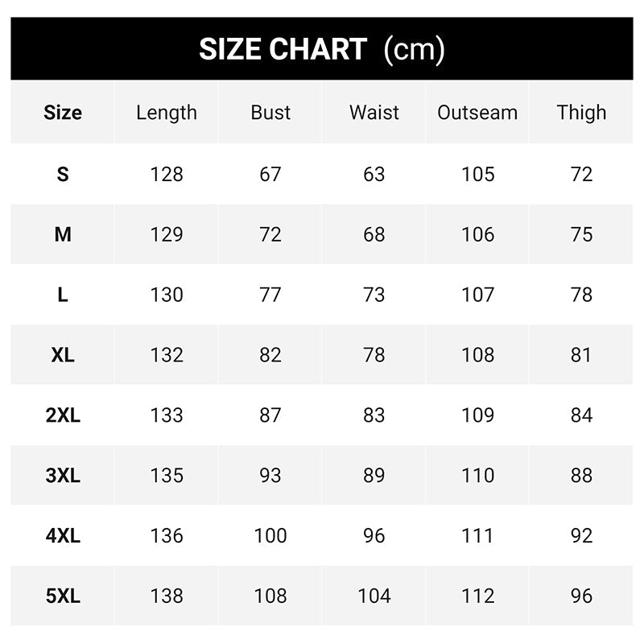Click the Length column header

pyautogui.click(x=167, y=113)
